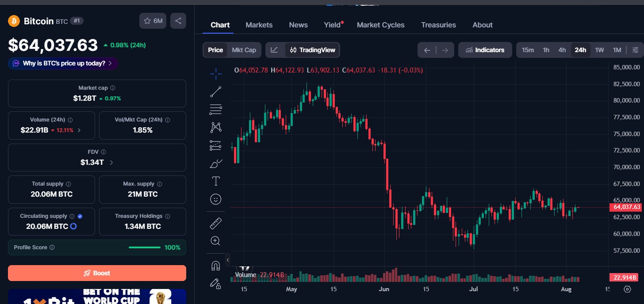
Task: Click the Treasury Holdings 1.34M BTC value
Action: click(142, 226)
